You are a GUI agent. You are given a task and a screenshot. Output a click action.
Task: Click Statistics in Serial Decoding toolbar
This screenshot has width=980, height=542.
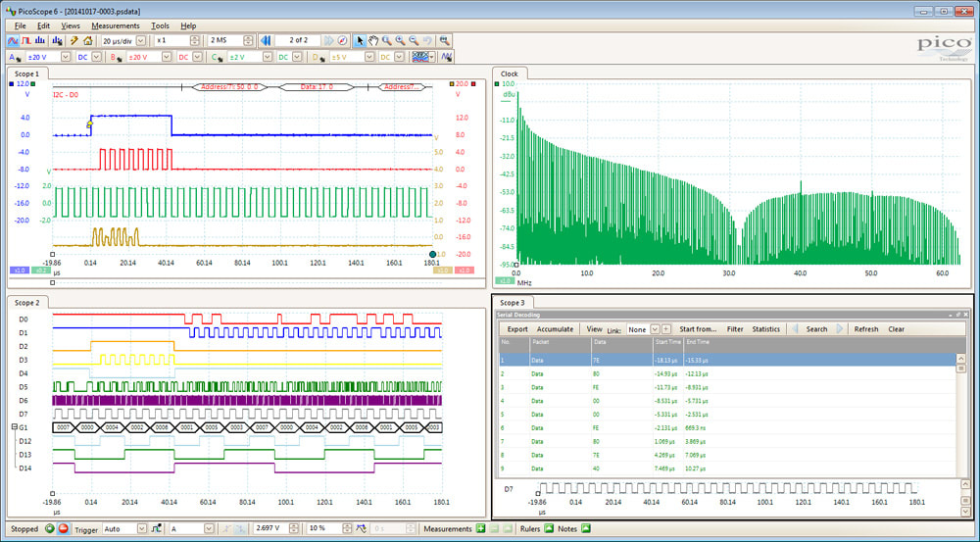click(765, 329)
